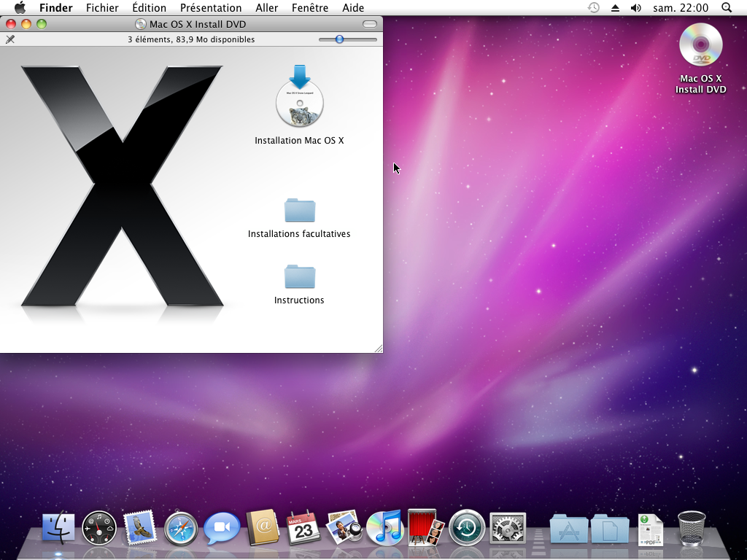This screenshot has height=560, width=747.
Task: Expand the Time Machine menu bar status item
Action: (594, 8)
